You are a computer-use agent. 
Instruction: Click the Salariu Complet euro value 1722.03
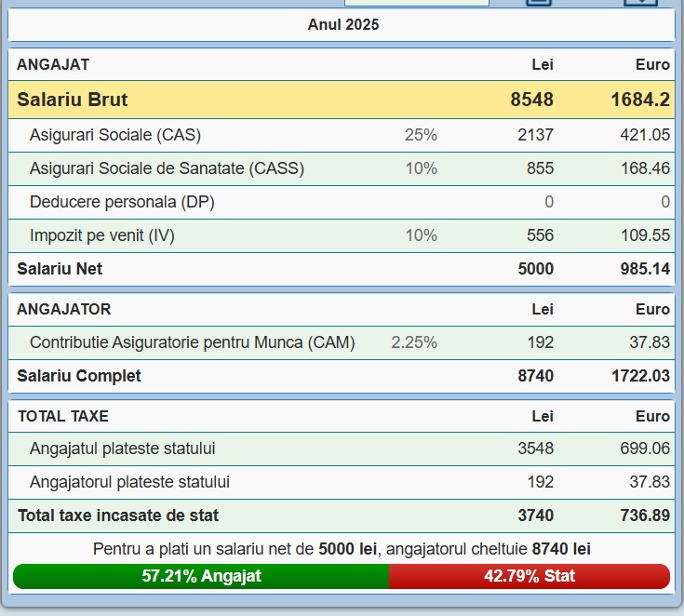(x=640, y=376)
